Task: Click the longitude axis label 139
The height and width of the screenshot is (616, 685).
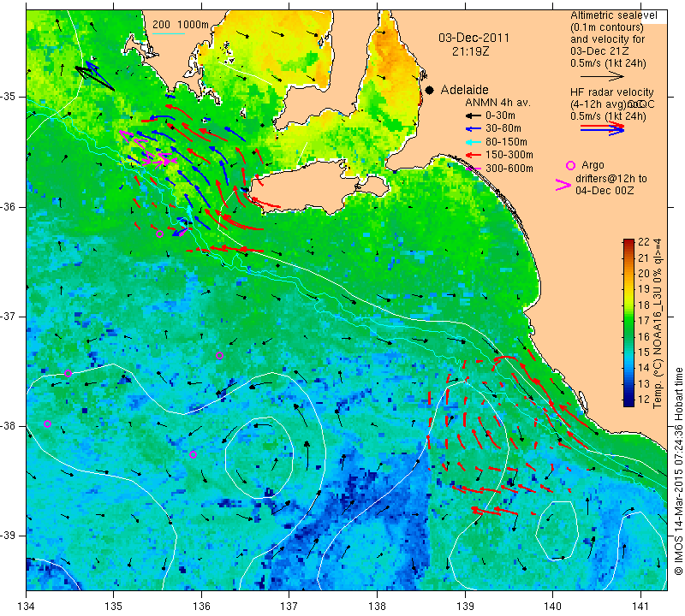Action: tap(465, 606)
